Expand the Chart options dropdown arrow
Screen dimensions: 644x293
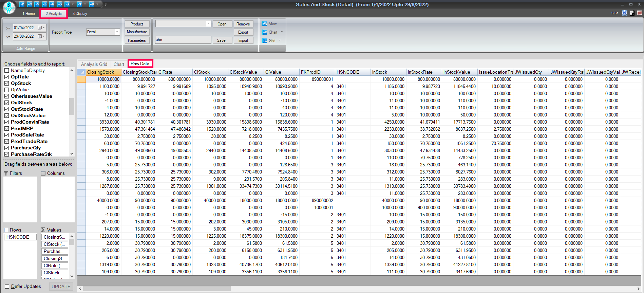282,32
